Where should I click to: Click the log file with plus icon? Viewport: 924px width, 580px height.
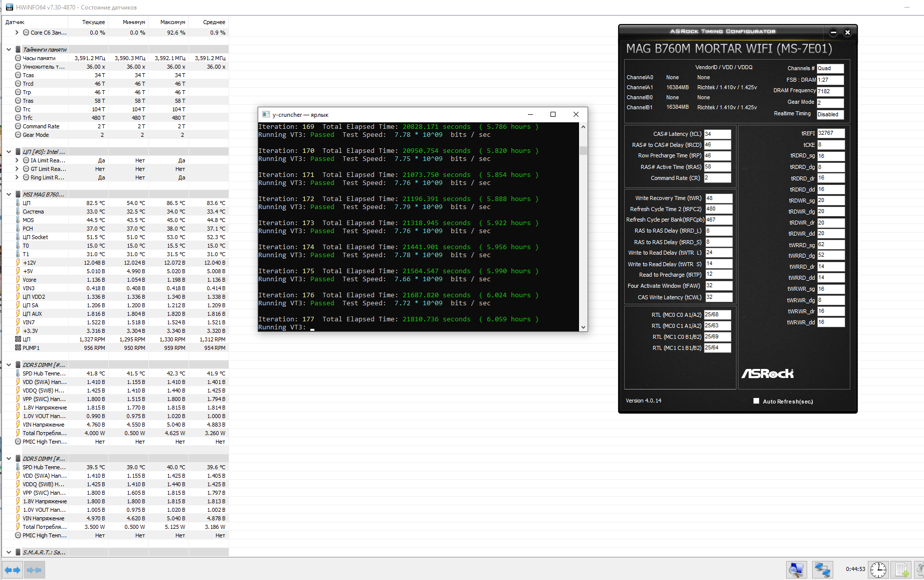click(x=902, y=569)
